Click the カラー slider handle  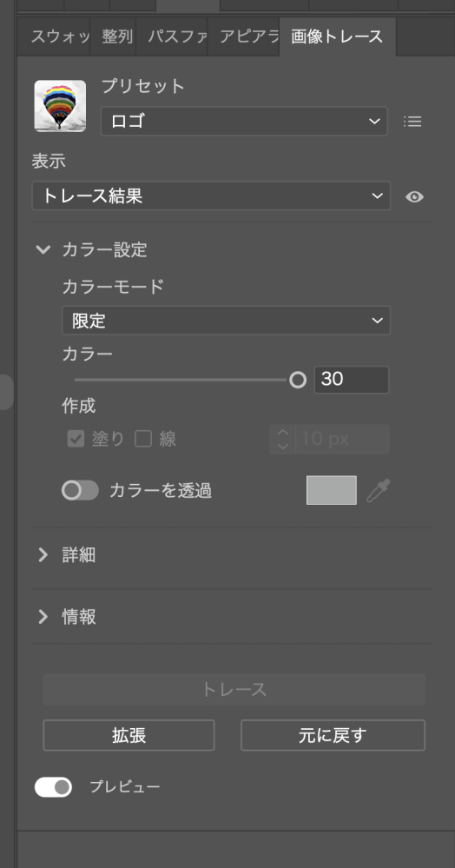298,380
